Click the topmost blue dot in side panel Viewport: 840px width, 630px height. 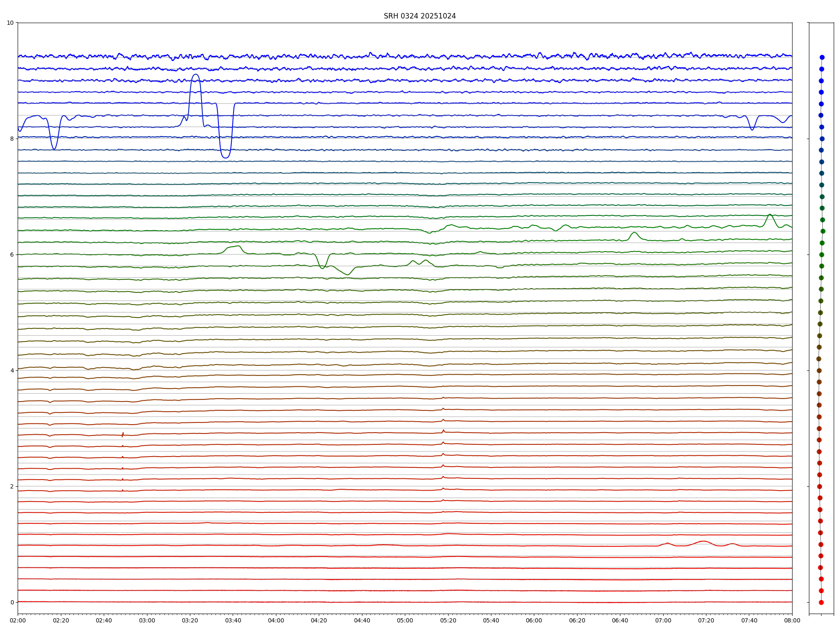click(x=822, y=57)
